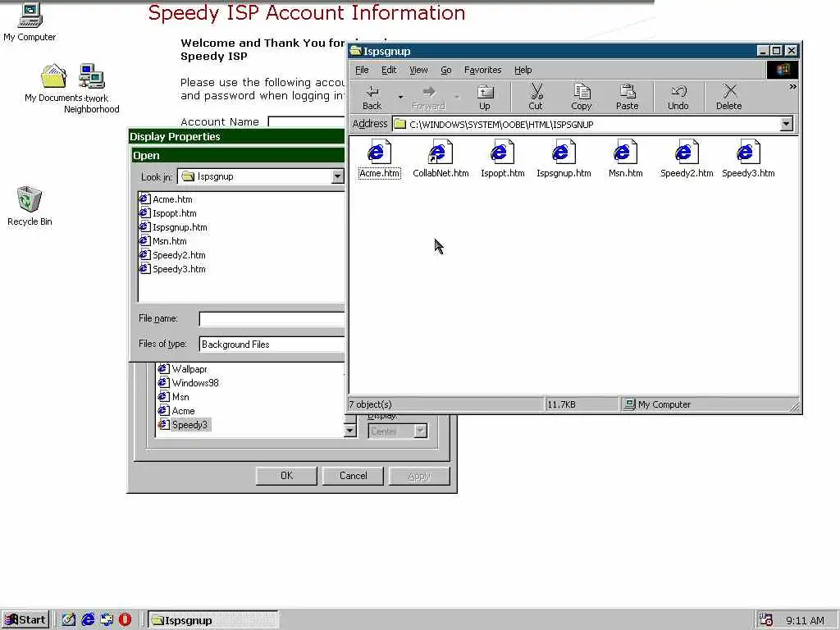Cut the selected file with toolbar Cut
The width and height of the screenshot is (840, 630).
click(536, 97)
